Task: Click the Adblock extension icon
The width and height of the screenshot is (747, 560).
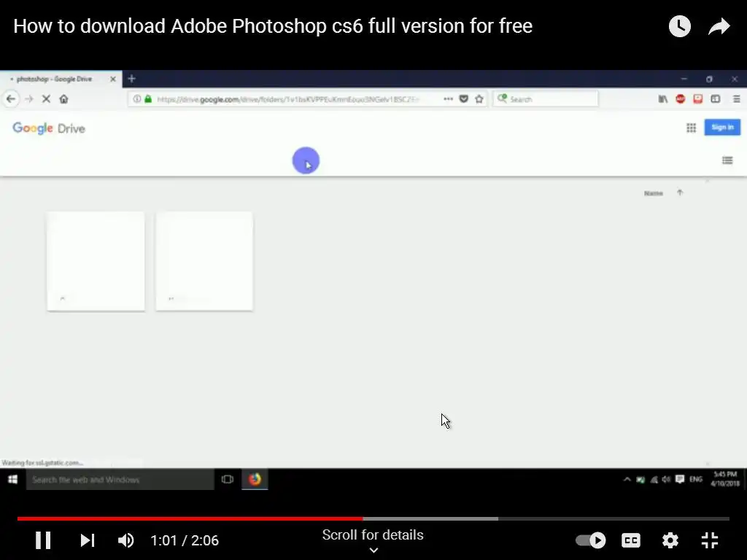Action: [681, 99]
